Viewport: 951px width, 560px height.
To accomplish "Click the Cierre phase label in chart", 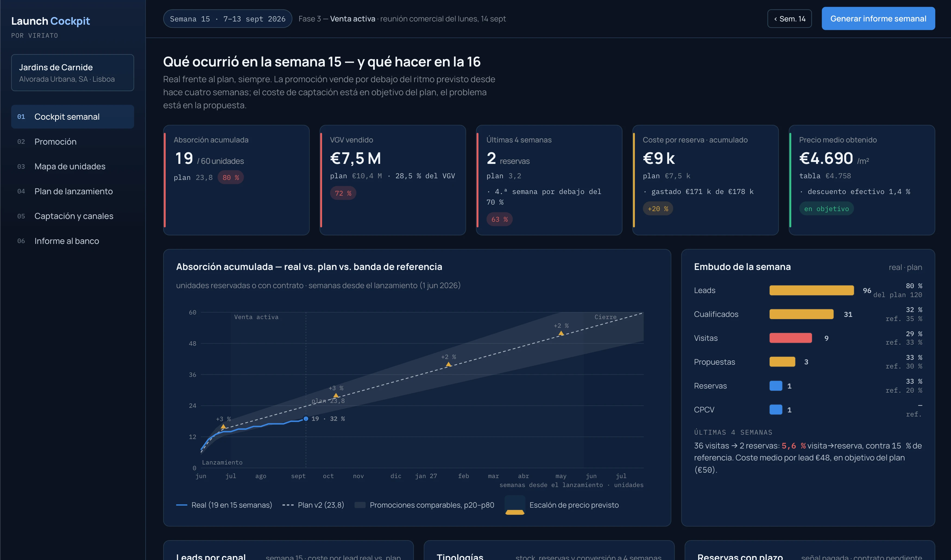I will tap(605, 317).
